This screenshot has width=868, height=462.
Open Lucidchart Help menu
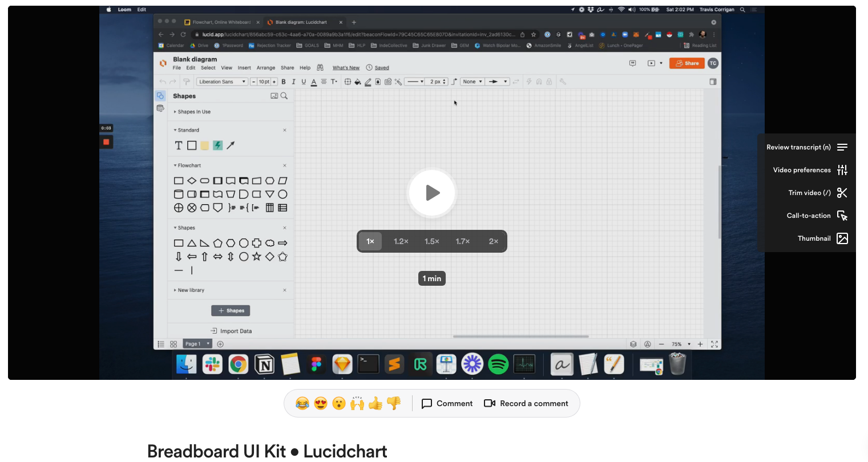(x=305, y=68)
